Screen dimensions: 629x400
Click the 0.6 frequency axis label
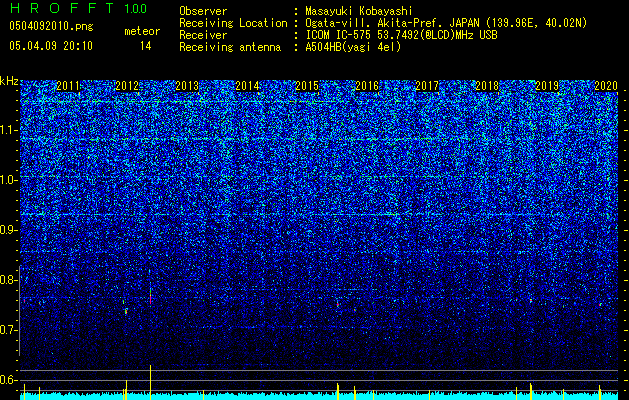pyautogui.click(x=9, y=380)
